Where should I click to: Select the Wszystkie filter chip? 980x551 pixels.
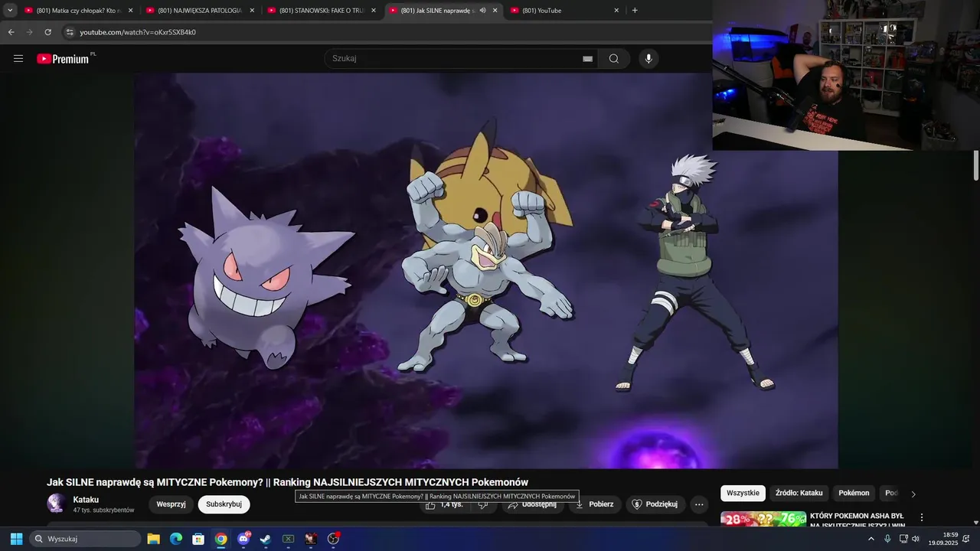[x=743, y=494]
